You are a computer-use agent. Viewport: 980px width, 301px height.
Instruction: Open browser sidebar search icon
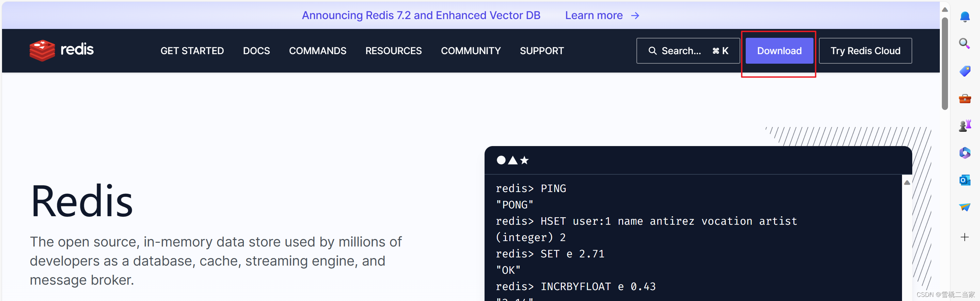coord(964,43)
